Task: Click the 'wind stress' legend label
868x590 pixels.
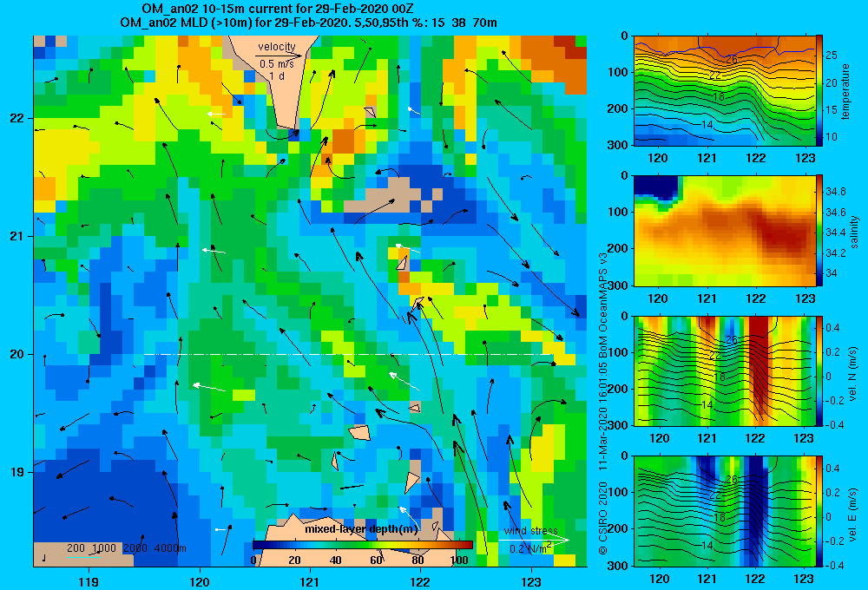Action: coord(531,530)
